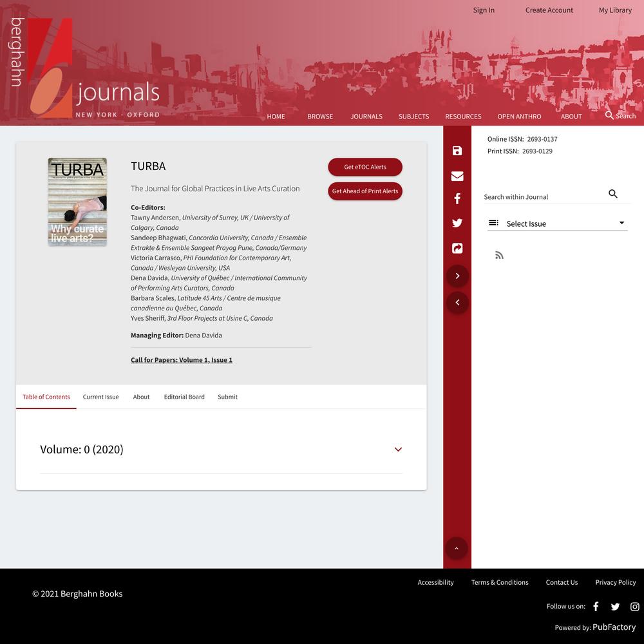Open Twitter icon in footer
Image resolution: width=644 pixels, height=644 pixels.
[615, 607]
